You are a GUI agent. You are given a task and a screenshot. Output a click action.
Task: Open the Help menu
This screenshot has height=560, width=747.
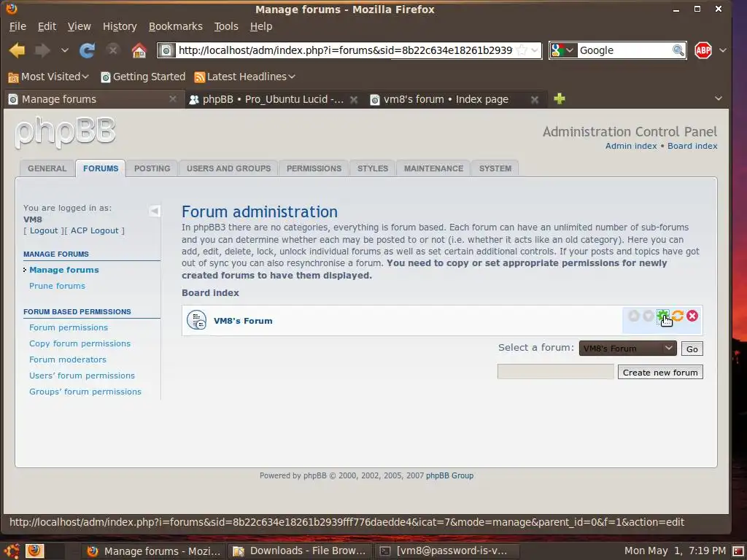(261, 26)
